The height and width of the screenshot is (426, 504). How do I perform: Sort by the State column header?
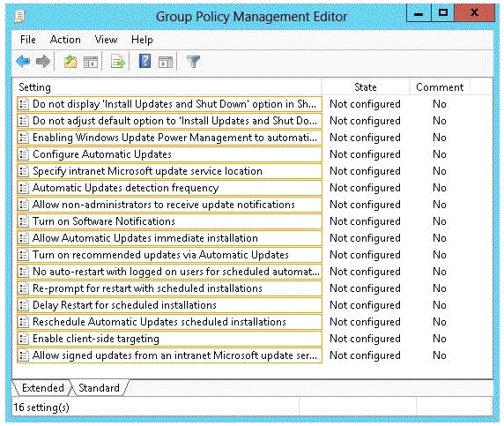click(366, 87)
